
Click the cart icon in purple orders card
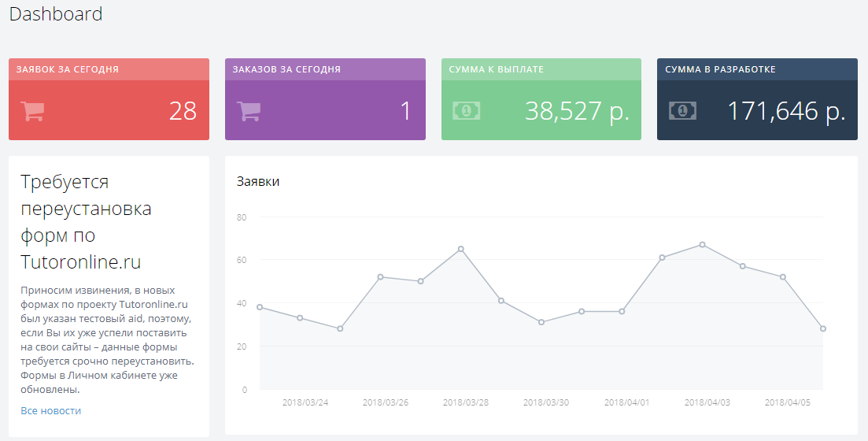pyautogui.click(x=249, y=111)
